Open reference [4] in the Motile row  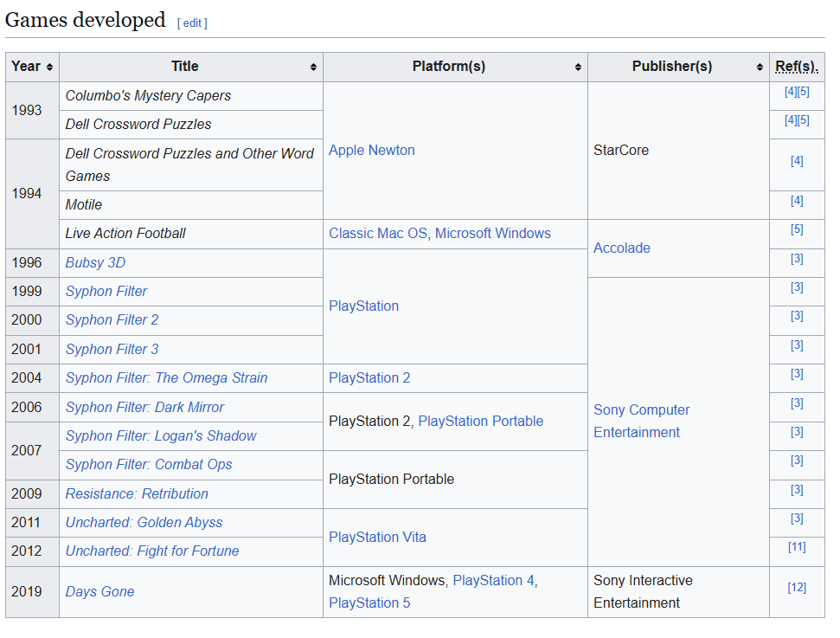point(797,201)
